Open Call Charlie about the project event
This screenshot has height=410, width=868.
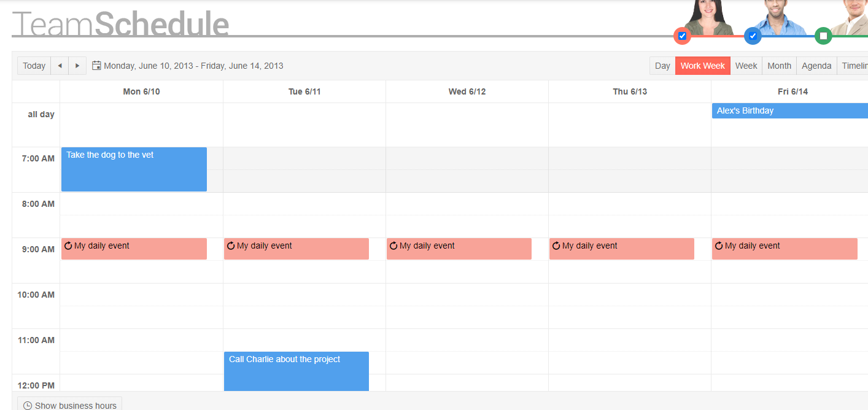coord(296,371)
